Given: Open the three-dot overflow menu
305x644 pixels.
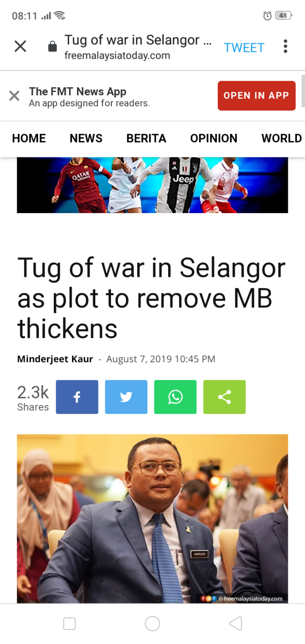Looking at the screenshot, I should click(x=285, y=46).
